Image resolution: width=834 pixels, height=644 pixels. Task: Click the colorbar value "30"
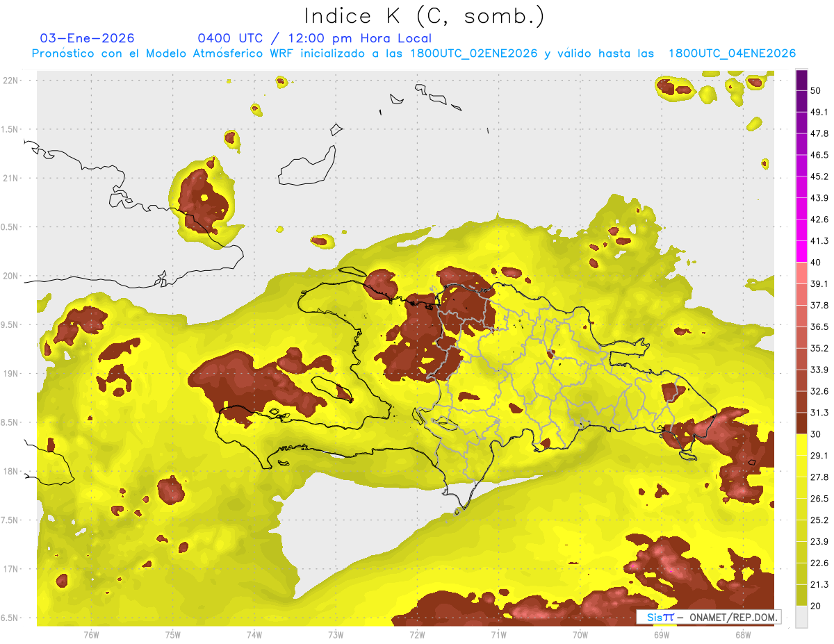click(816, 434)
